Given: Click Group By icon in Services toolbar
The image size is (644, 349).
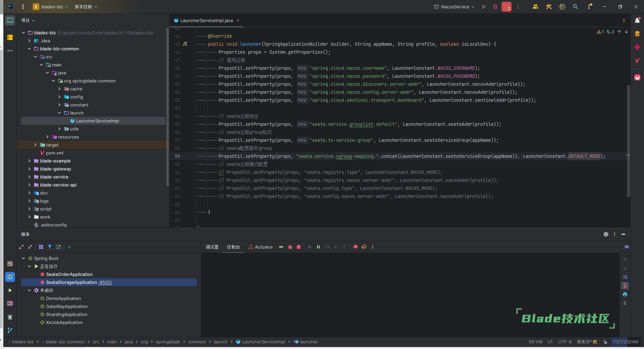Looking at the screenshot, I should click(41, 247).
